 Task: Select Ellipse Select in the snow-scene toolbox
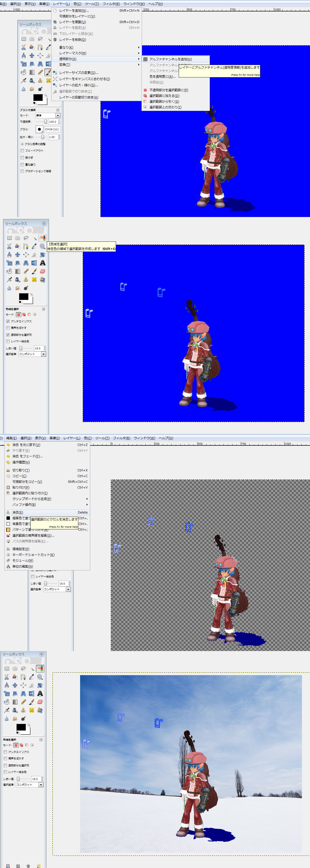[15, 668]
